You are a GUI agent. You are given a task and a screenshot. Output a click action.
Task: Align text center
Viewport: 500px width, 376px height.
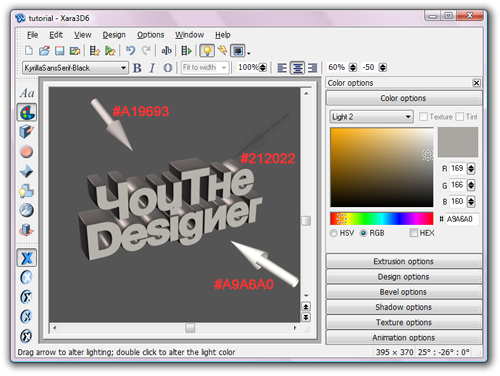[297, 68]
